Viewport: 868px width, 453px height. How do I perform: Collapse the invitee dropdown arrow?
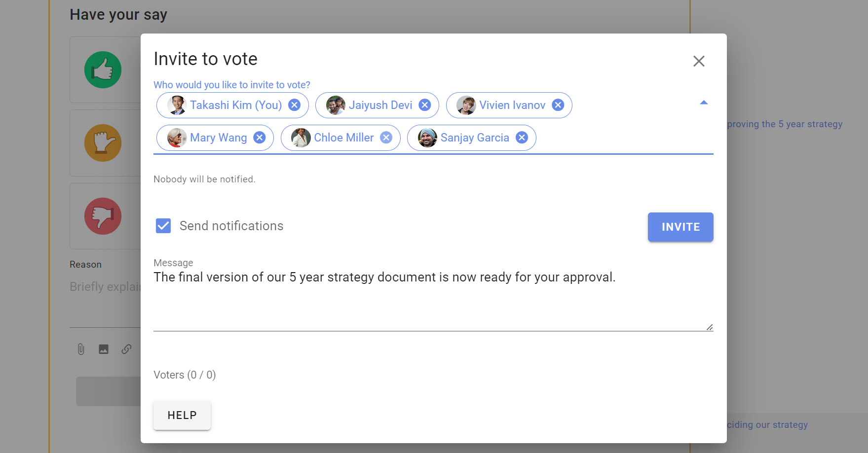pyautogui.click(x=704, y=103)
